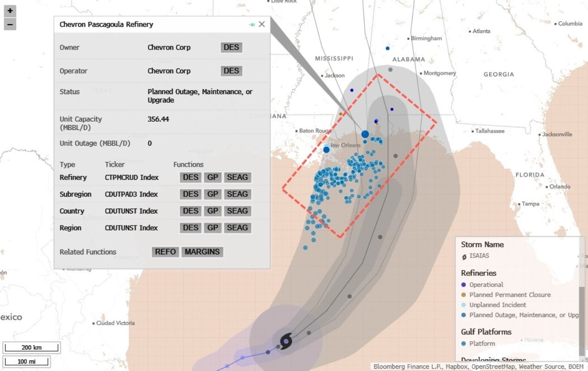Click the Isaias hurricane symbol on map

click(286, 341)
